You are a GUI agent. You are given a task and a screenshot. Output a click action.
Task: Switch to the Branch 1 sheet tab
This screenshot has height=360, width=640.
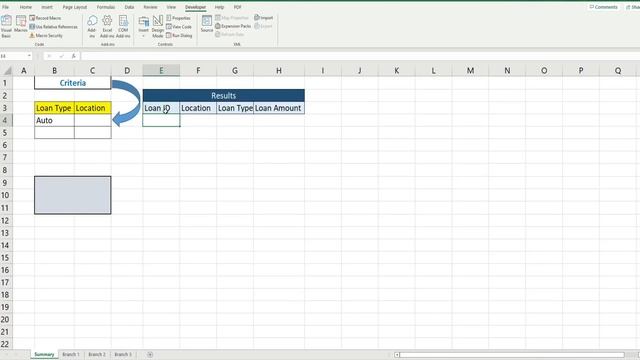click(71, 354)
